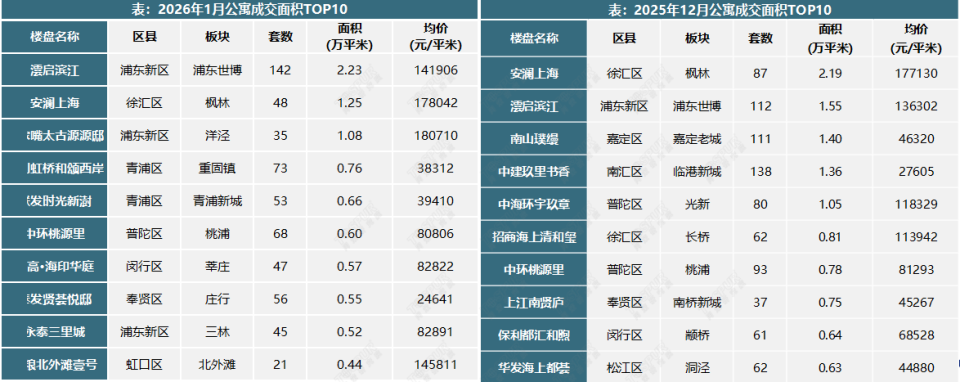Viewport: 960px width, 382px height.
Task: Click the 嘉定老城 block cell
Action: pyautogui.click(x=697, y=139)
